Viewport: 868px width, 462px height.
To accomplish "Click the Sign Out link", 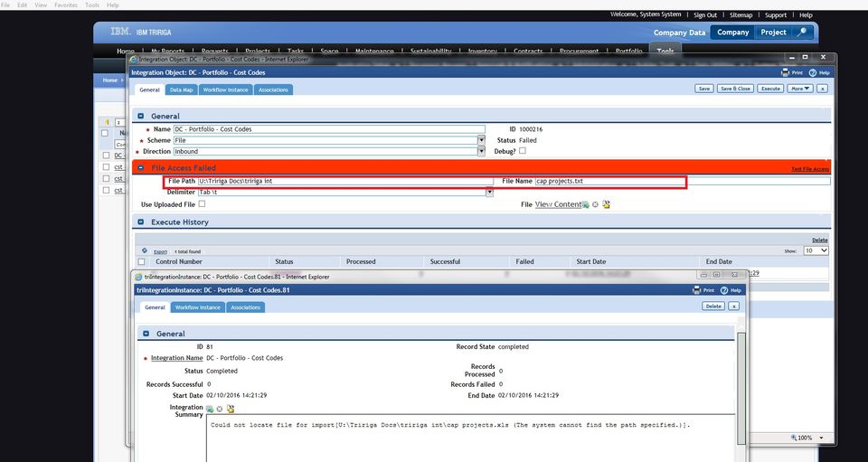I will tap(705, 15).
